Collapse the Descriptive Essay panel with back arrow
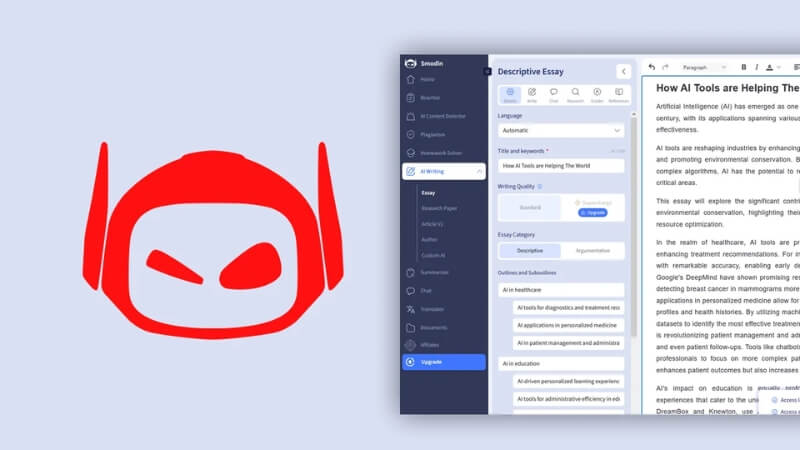 point(623,71)
